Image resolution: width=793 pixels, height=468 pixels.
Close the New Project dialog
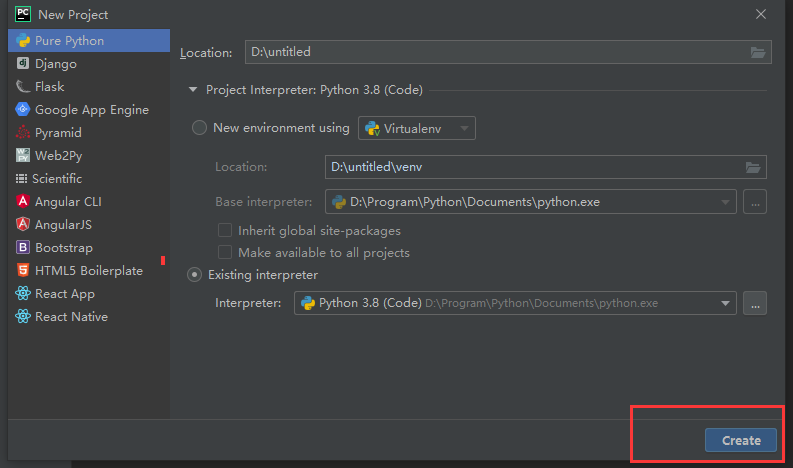[x=761, y=14]
